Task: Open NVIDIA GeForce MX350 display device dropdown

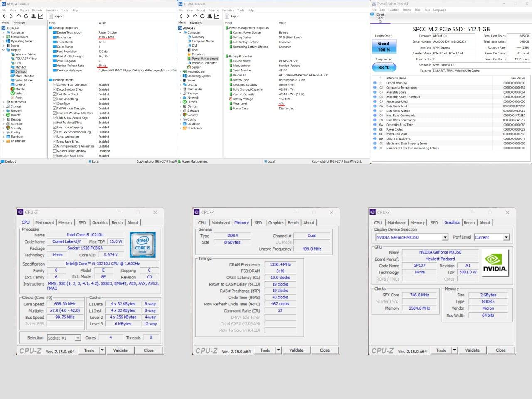Action: tap(445, 237)
